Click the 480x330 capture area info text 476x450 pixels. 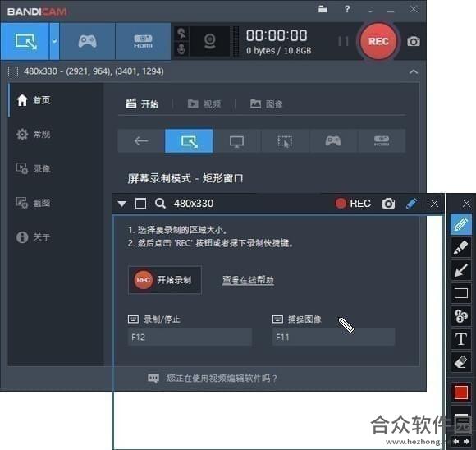click(94, 71)
